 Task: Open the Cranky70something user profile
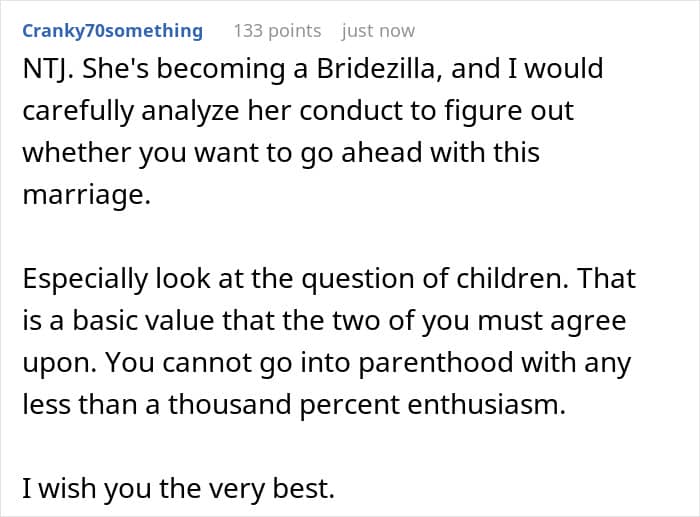[x=112, y=31]
